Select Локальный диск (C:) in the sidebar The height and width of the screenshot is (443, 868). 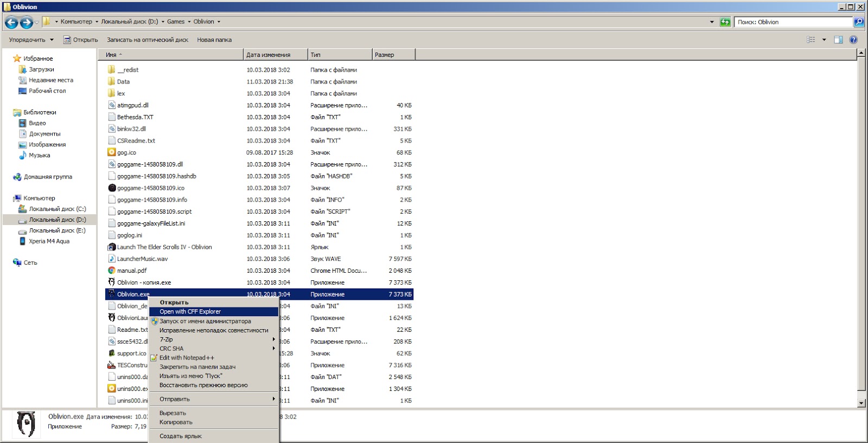tap(57, 209)
